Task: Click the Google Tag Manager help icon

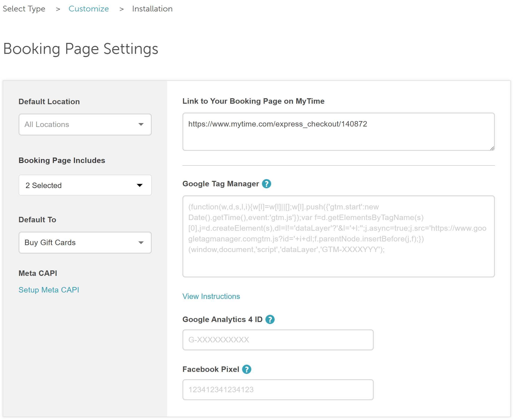Action: (266, 184)
